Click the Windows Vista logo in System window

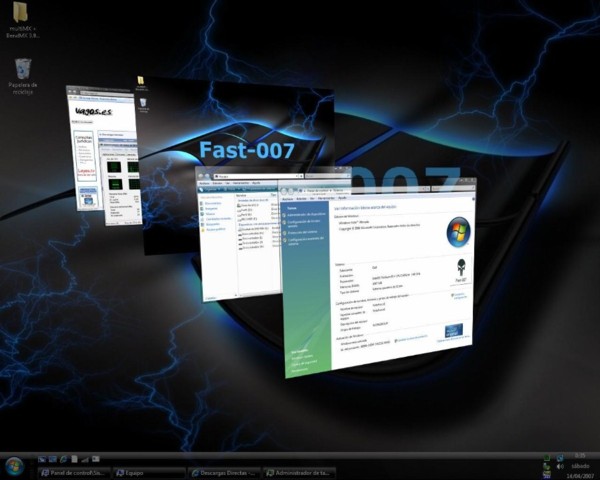click(x=457, y=231)
